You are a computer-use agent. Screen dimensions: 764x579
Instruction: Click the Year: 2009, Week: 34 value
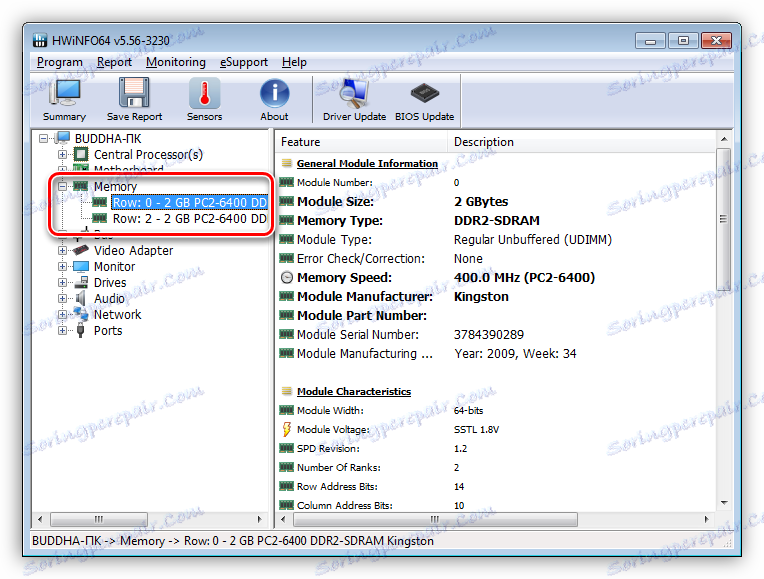point(515,353)
